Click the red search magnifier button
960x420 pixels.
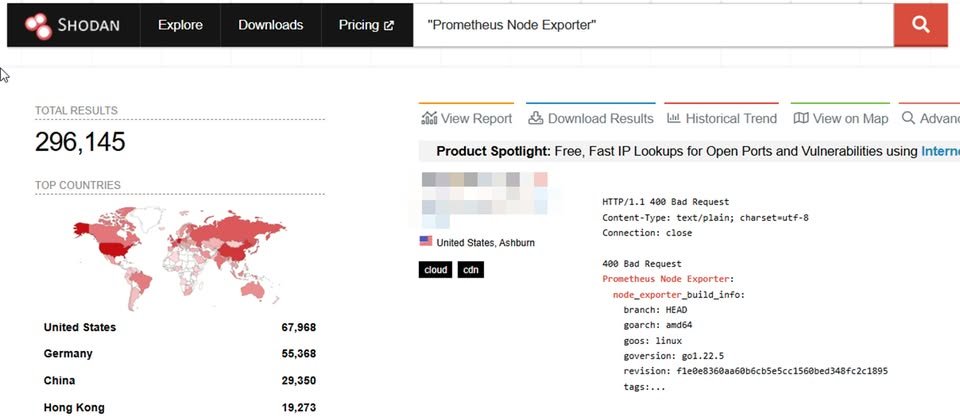920,25
